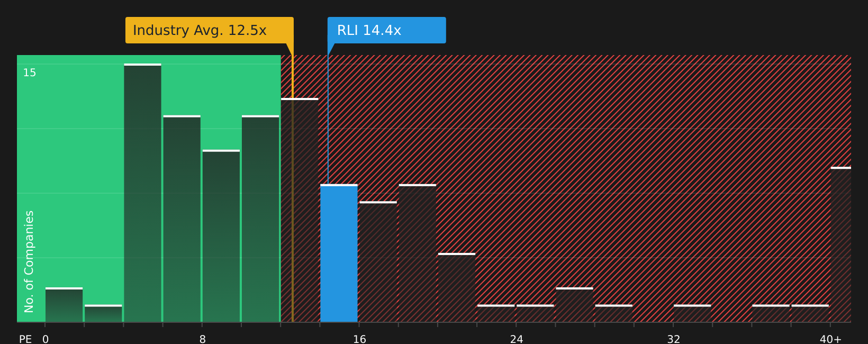868x344 pixels.
Task: Click the bar starting at PE 16
Action: (378, 261)
